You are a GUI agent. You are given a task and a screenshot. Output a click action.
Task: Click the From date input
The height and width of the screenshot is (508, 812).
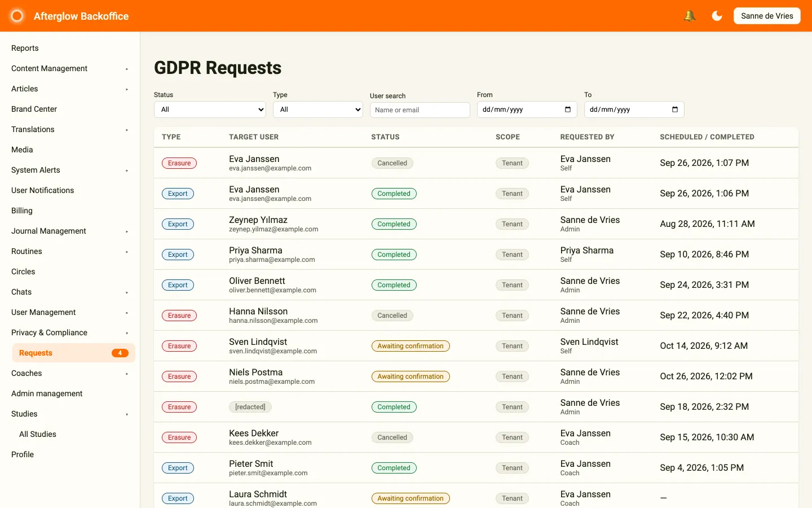click(x=527, y=110)
